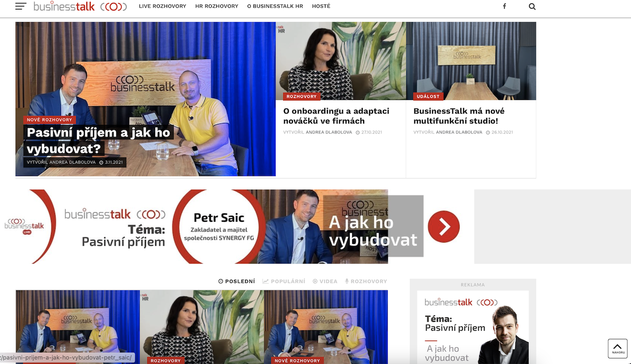Screen dimensions: 631x364
Task: Click the REKLAMA label in sidebar
Action: pos(473,285)
